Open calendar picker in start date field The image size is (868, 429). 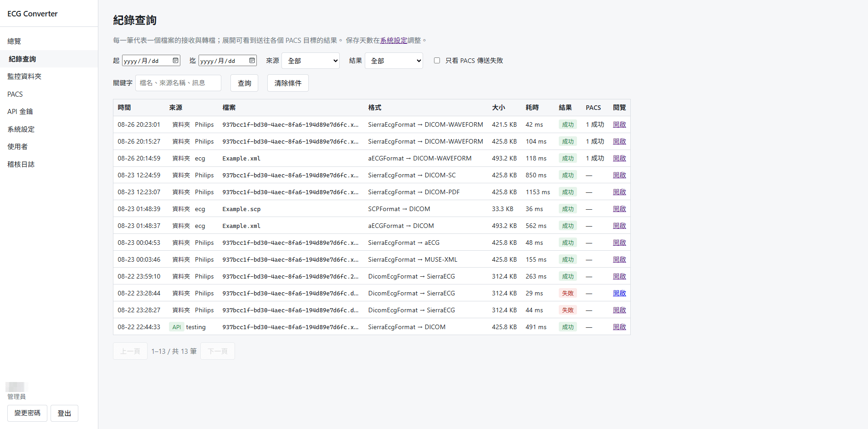pyautogui.click(x=175, y=61)
